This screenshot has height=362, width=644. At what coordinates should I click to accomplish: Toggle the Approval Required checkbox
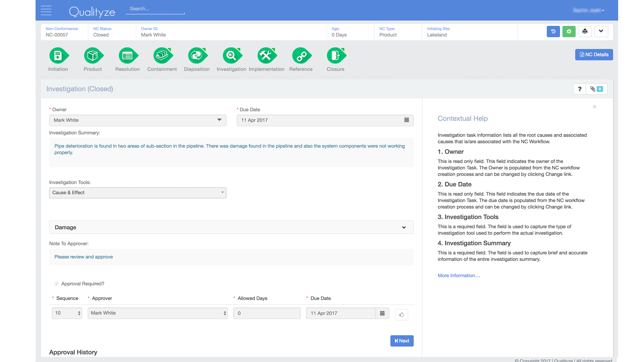tap(56, 284)
